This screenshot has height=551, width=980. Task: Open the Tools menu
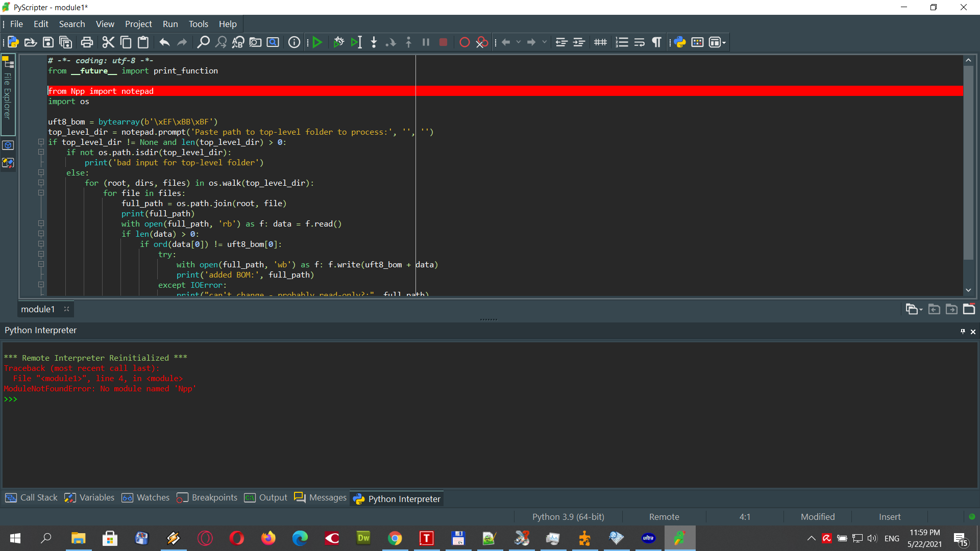tap(198, 24)
